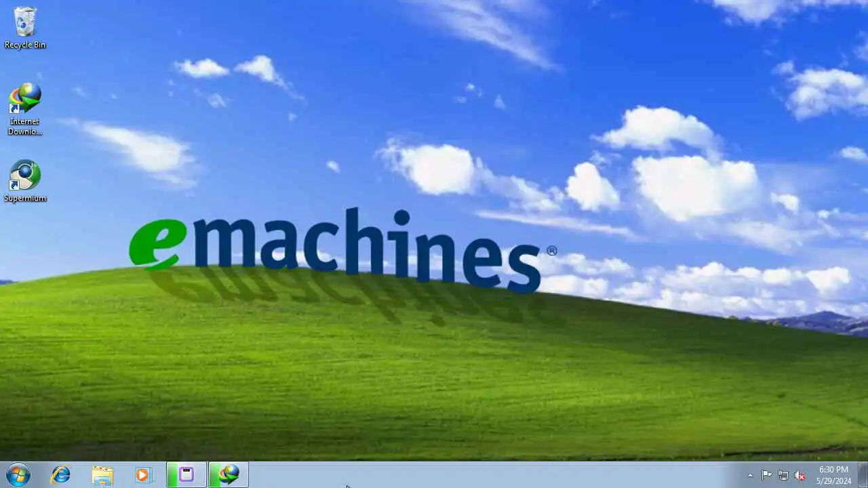Screen dimensions: 868x488
Task: Open Windows Explorer folder taskbar icon
Action: 102,474
